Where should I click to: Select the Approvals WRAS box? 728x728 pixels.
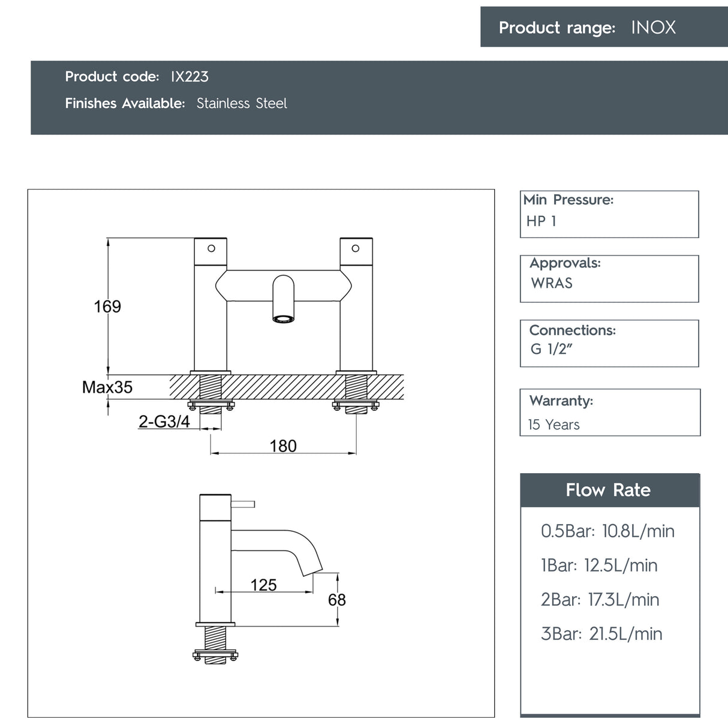tap(609, 279)
